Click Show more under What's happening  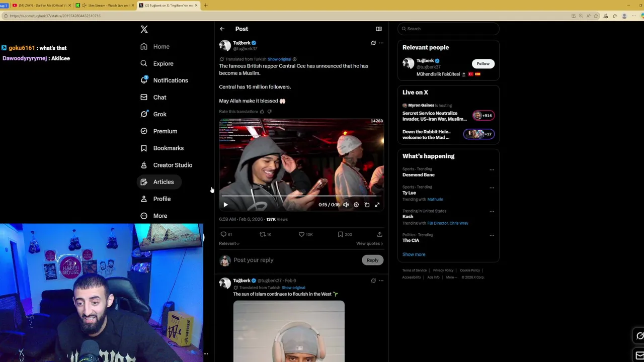click(414, 254)
